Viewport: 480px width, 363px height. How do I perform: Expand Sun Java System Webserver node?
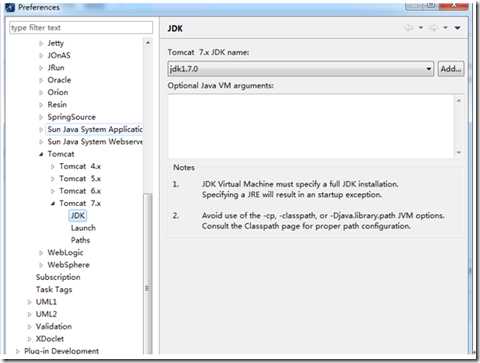[41, 142]
